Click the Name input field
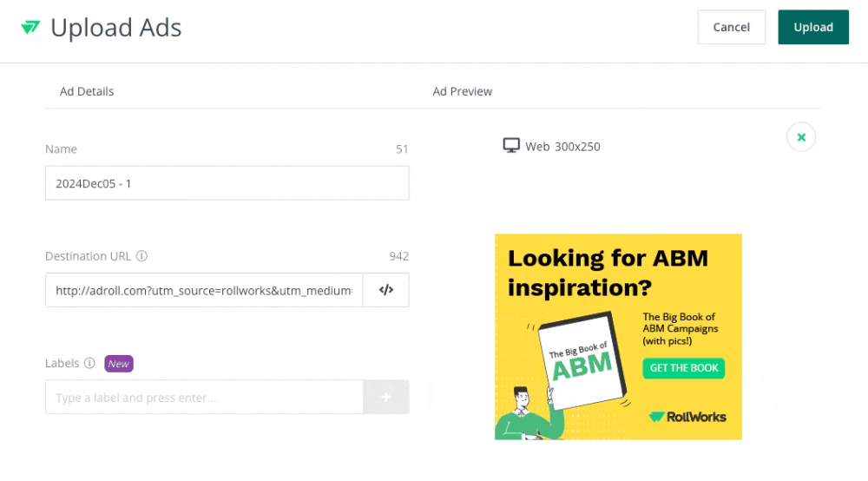868x481 pixels. pyautogui.click(x=227, y=183)
